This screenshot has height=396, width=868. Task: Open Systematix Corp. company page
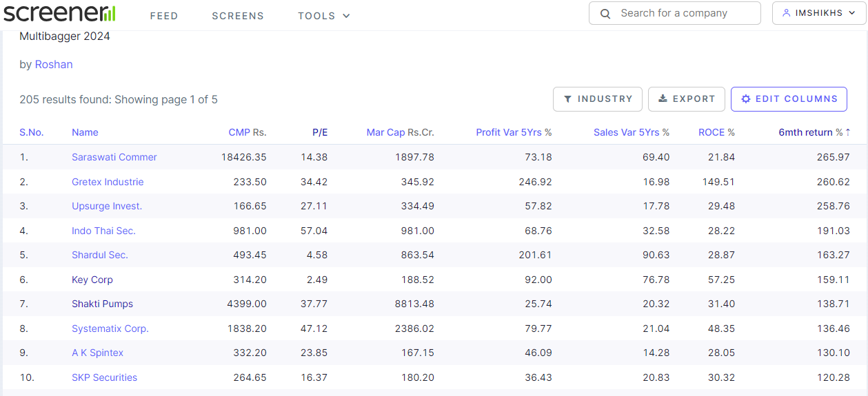click(110, 329)
